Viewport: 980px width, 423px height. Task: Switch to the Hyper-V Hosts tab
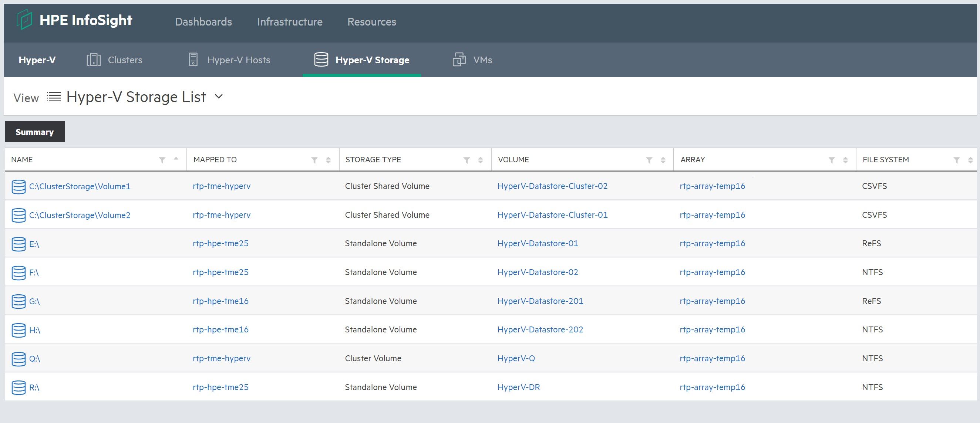point(229,60)
